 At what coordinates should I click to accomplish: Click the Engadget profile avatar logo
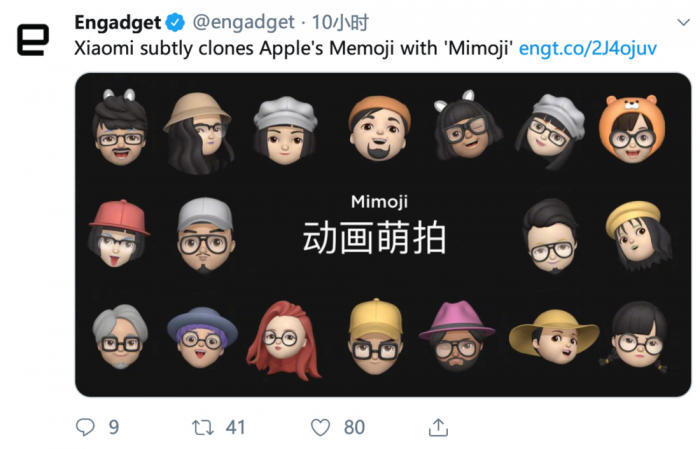click(33, 39)
